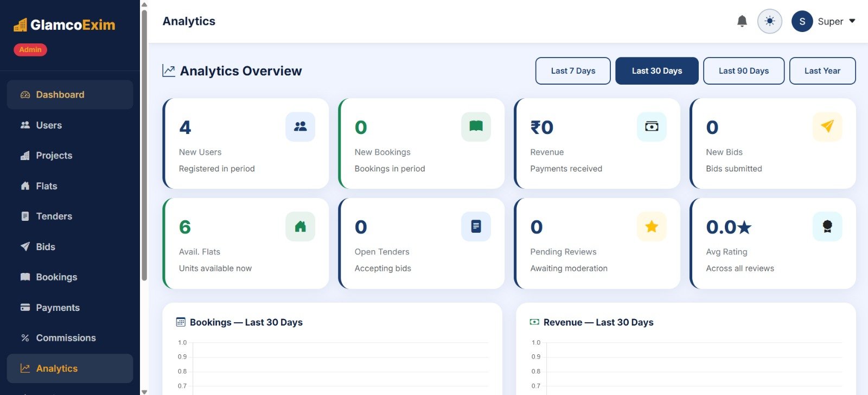The height and width of the screenshot is (395, 868).
Task: Click the notifications bell icon
Action: coord(742,21)
